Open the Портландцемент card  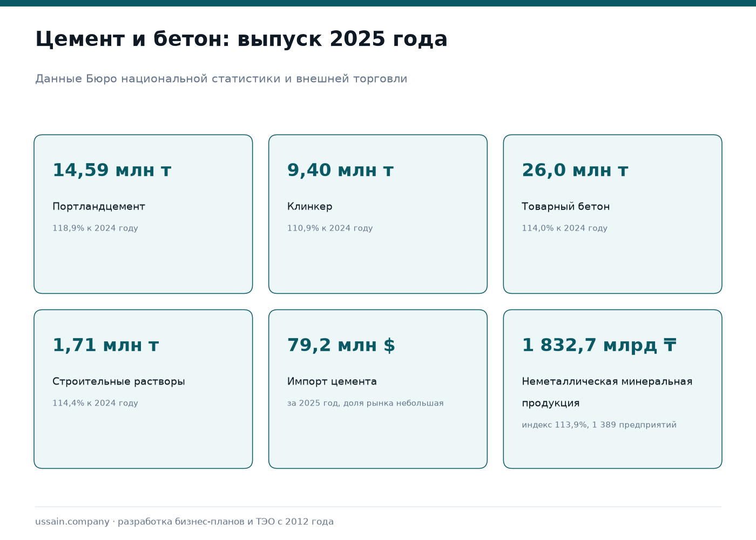pos(143,214)
